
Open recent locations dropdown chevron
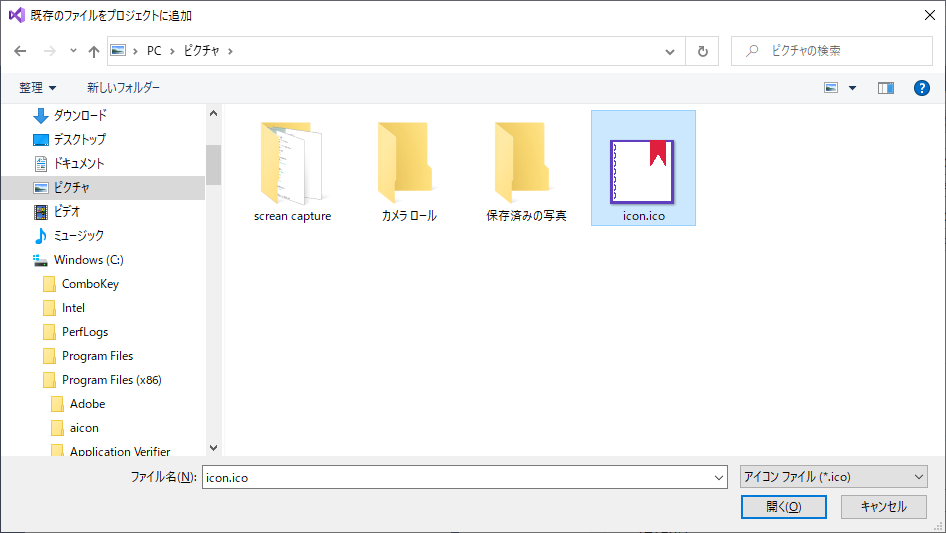click(73, 51)
